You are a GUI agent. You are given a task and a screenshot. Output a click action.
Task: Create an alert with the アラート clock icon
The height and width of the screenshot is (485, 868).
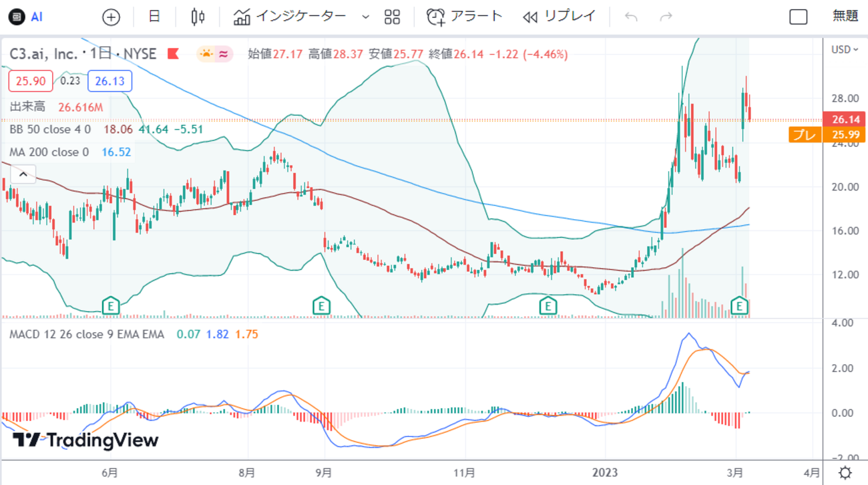tap(435, 17)
